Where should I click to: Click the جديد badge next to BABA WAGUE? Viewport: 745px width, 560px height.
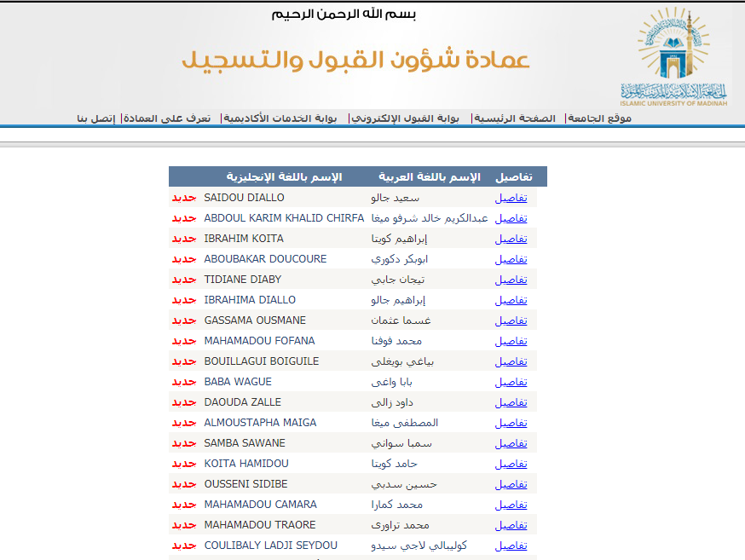184,381
